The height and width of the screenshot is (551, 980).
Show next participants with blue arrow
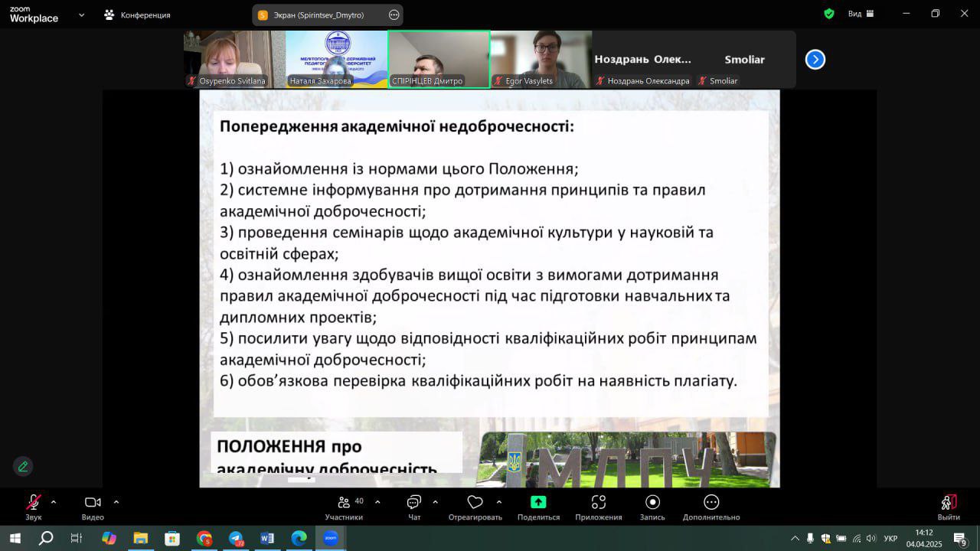tap(815, 59)
